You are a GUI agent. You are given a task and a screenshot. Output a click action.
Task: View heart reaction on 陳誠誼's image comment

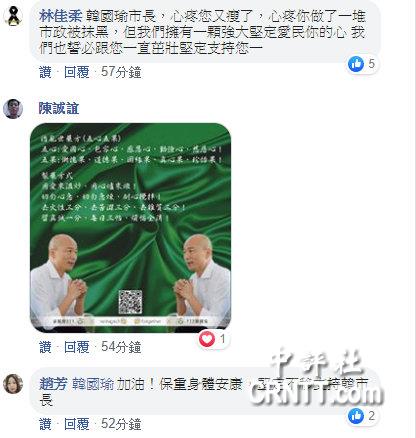coord(212,339)
